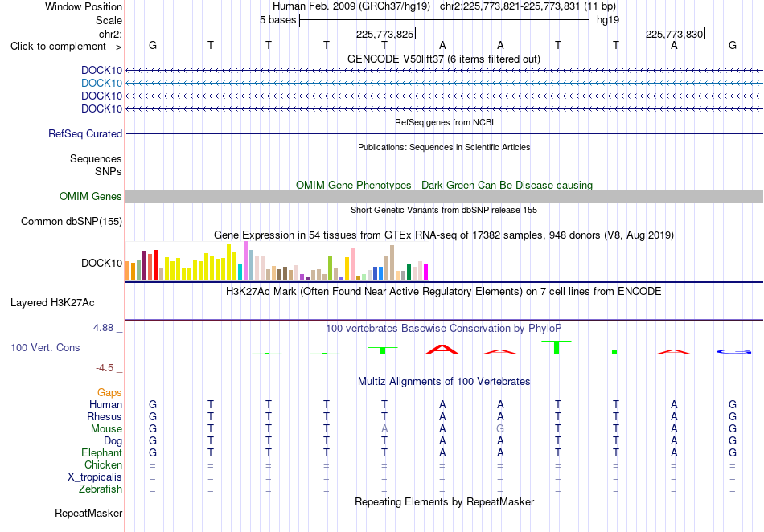The height and width of the screenshot is (532, 764).
Task: Open the GTEx Gene Expression track title
Action: click(x=443, y=235)
